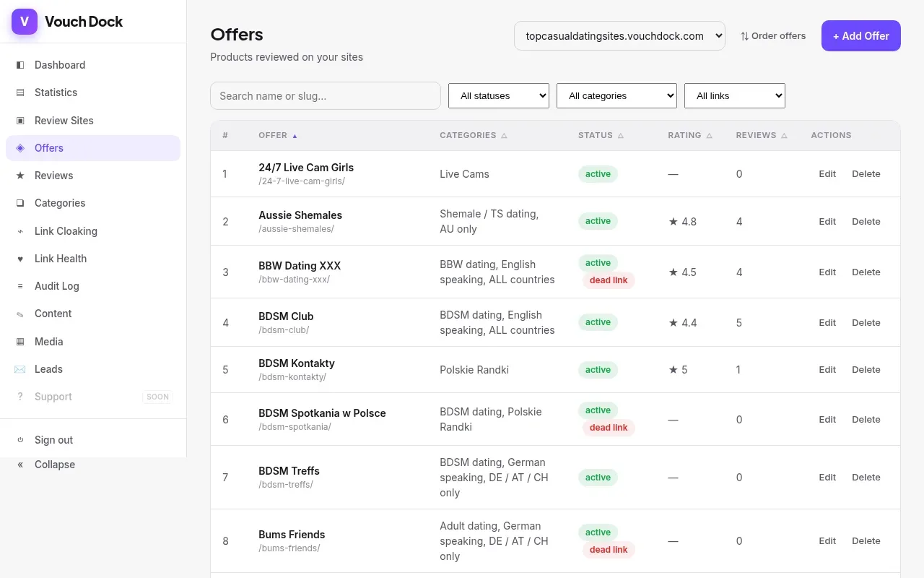
Task: Open the All links filter
Action: tap(735, 95)
